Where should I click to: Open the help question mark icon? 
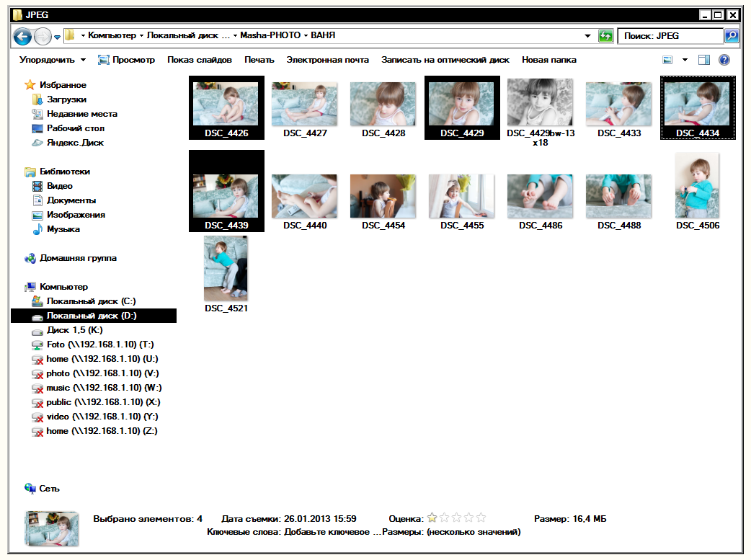coord(724,61)
